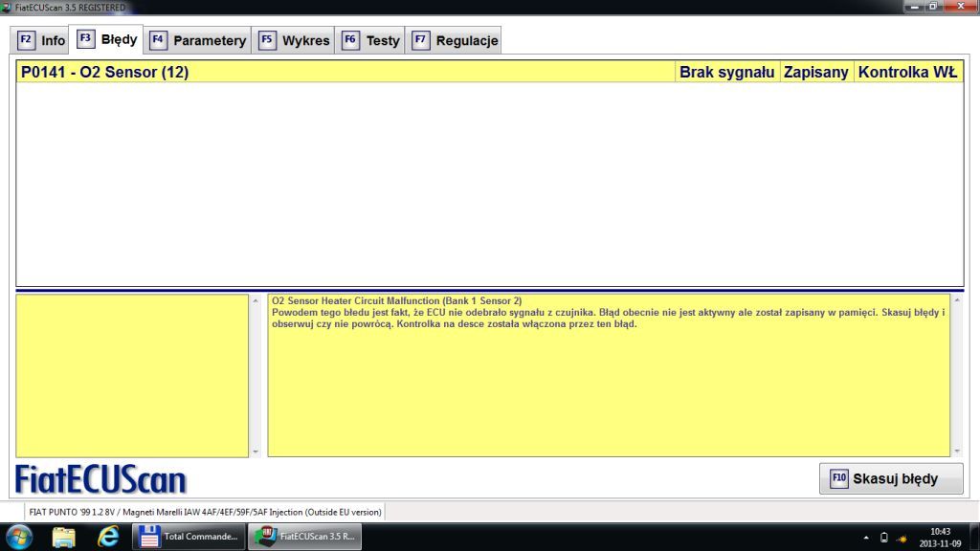Check the battery icon in the tray
The height and width of the screenshot is (551, 980).
click(883, 538)
